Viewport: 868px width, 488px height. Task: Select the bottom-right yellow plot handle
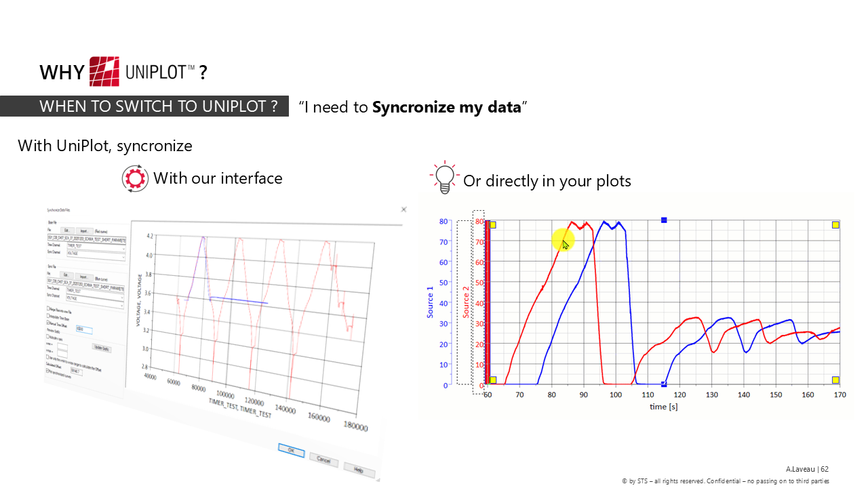pyautogui.click(x=835, y=380)
